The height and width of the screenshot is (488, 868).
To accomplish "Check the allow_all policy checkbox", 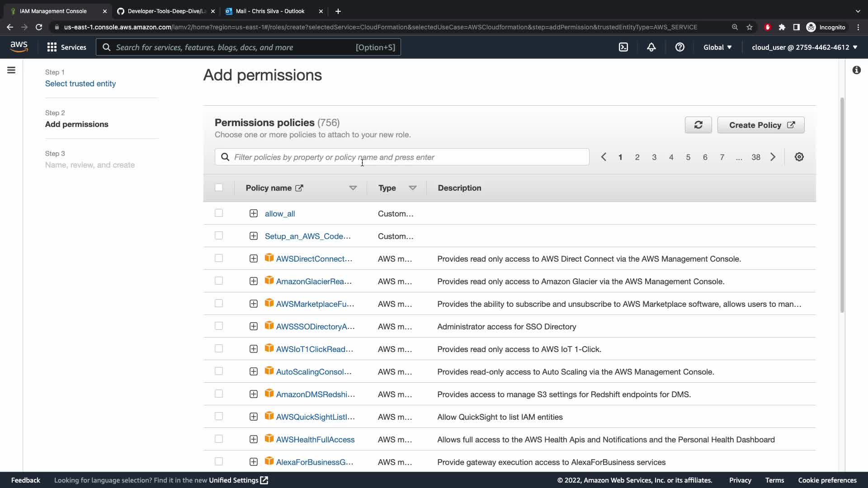I will (x=219, y=213).
